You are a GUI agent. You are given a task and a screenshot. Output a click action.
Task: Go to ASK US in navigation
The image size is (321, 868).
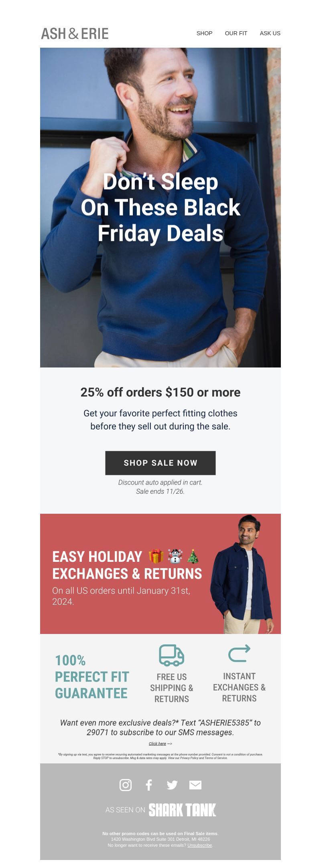click(x=270, y=33)
